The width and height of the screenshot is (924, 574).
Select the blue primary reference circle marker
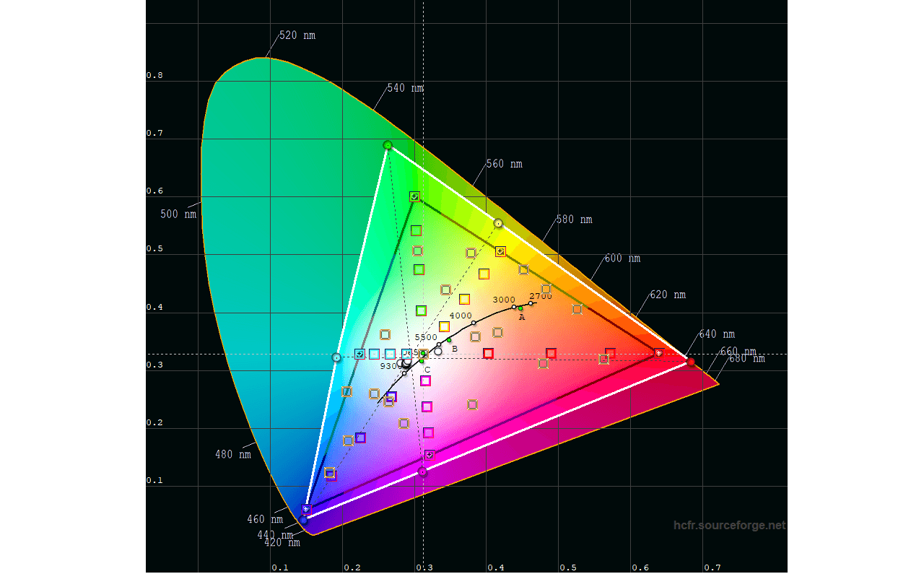[x=304, y=518]
